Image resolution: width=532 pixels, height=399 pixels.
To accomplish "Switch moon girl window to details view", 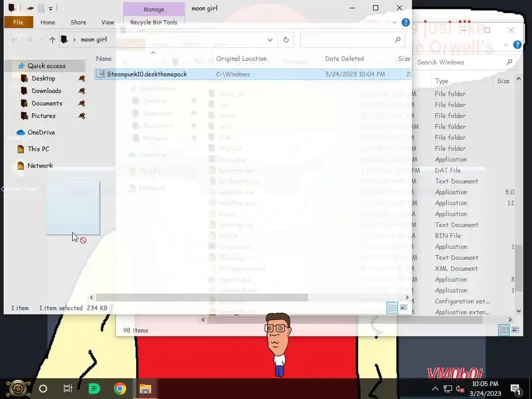I will click(x=392, y=308).
